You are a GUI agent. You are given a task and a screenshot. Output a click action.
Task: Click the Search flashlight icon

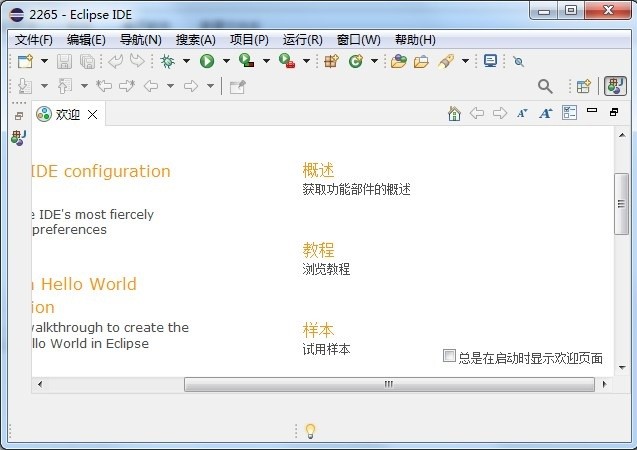[x=446, y=61]
